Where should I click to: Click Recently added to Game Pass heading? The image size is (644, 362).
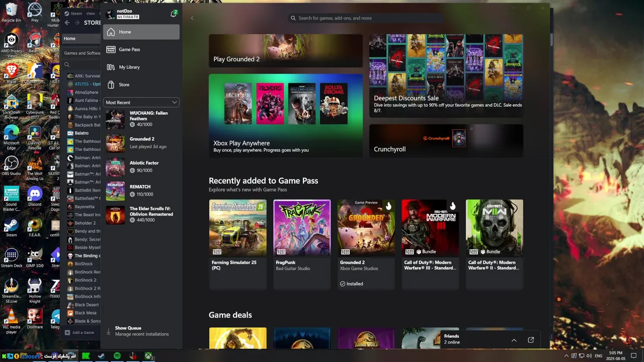pyautogui.click(x=263, y=180)
